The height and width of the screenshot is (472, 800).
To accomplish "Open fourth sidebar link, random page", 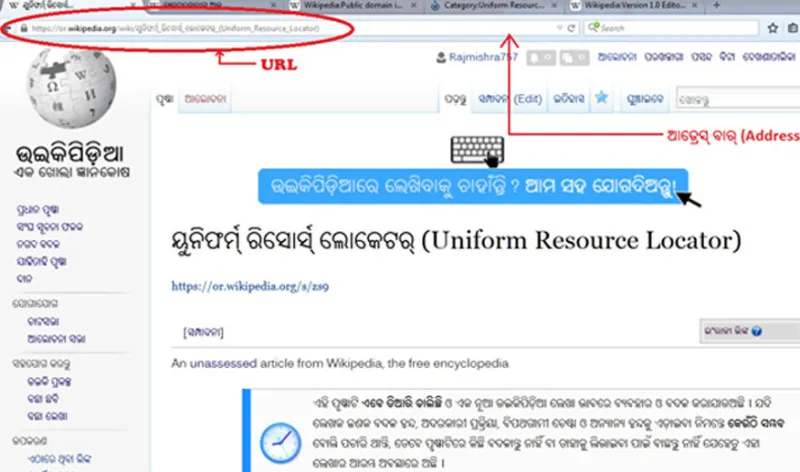I will (x=41, y=262).
